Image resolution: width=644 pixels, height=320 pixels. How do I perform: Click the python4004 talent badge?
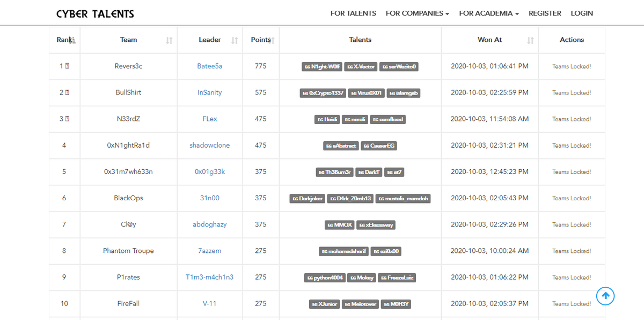tap(326, 278)
